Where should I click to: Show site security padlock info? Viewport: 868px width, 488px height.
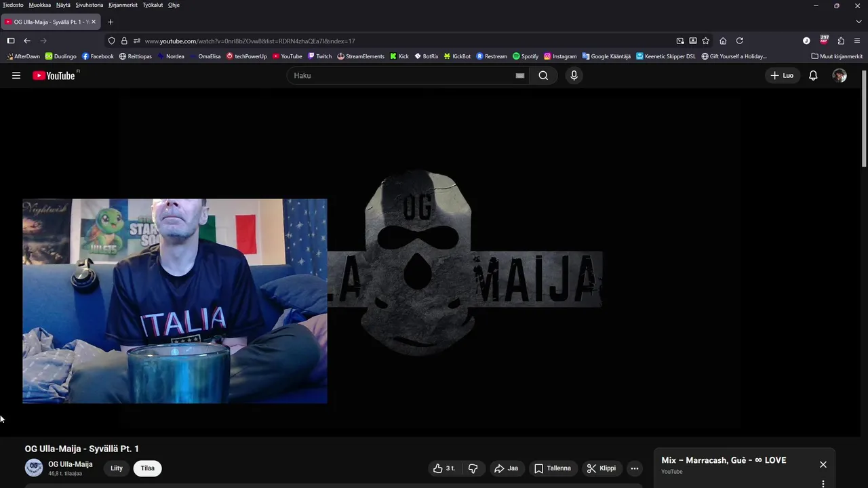point(124,41)
